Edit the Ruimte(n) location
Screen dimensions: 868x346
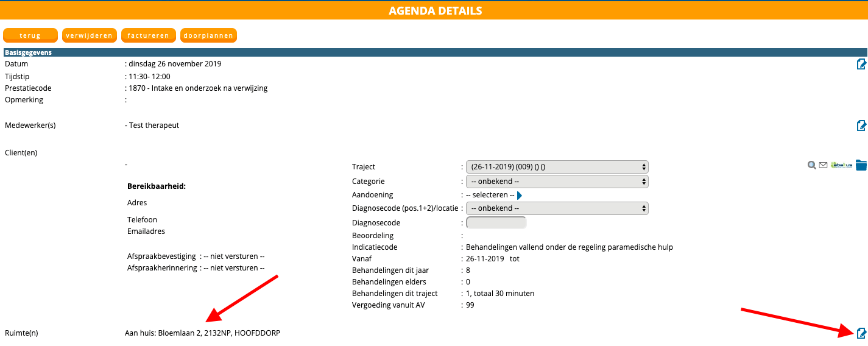[x=861, y=333]
